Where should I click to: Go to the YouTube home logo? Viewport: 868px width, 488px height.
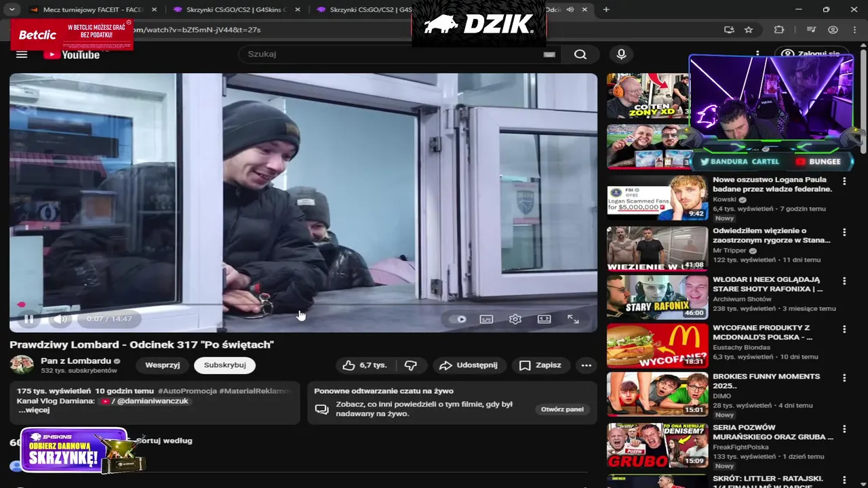[x=71, y=54]
